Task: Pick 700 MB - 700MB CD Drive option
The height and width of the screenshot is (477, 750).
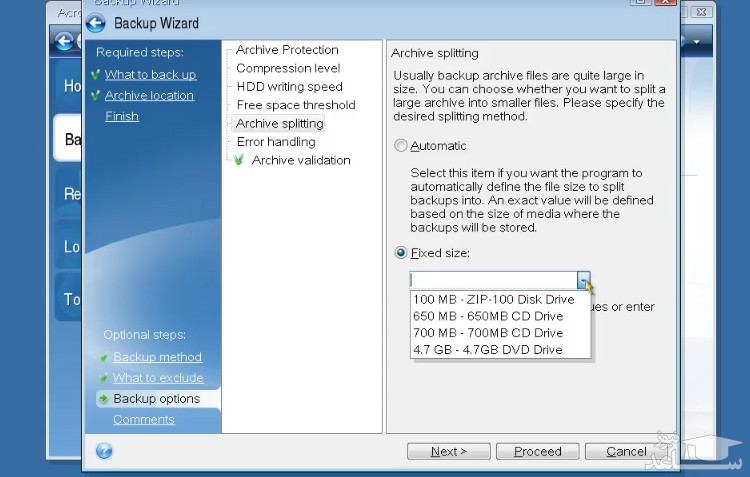Action: pos(488,333)
